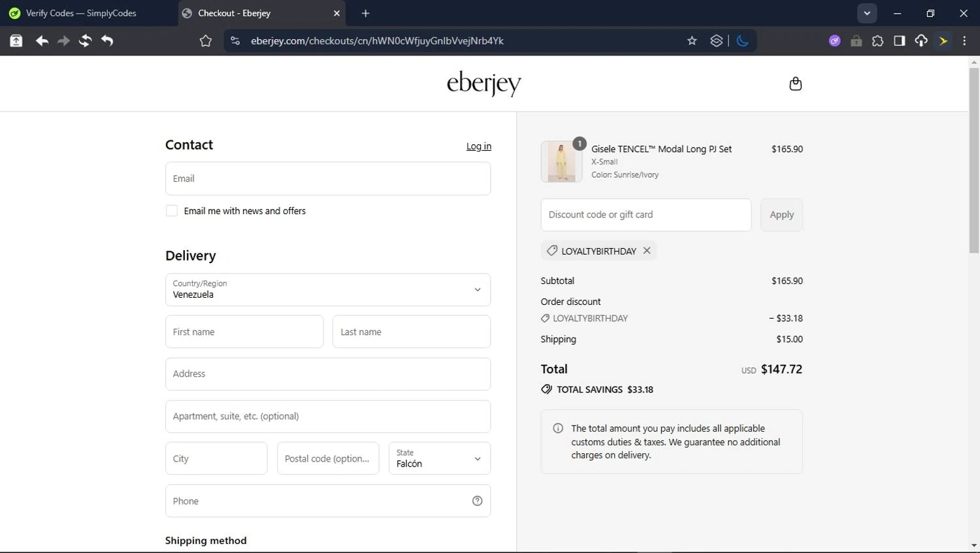980x553 pixels.
Task: Click the outlined star icon left of URL
Action: point(206,40)
